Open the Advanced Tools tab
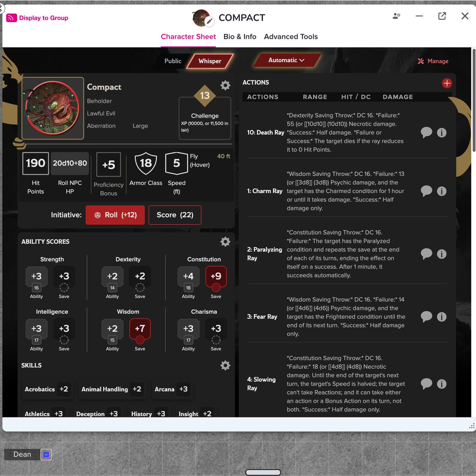The width and height of the screenshot is (476, 476). click(291, 37)
